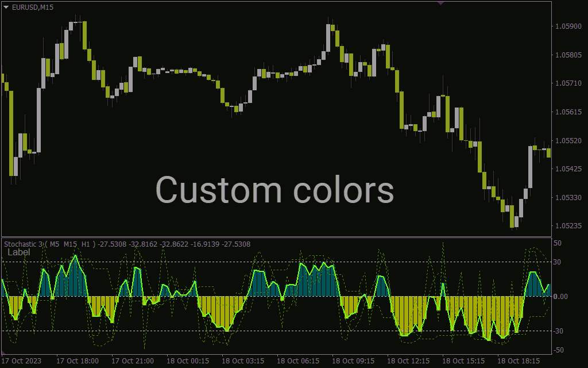Image resolution: width=588 pixels, height=368 pixels.
Task: Click the 18 Oct 18:15 time label
Action: tap(518, 361)
